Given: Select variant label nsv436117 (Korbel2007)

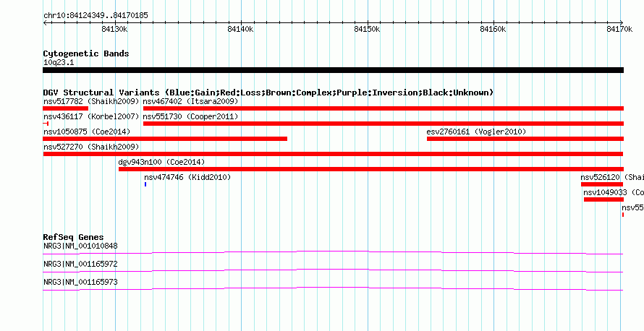Looking at the screenshot, I should 91,116.
